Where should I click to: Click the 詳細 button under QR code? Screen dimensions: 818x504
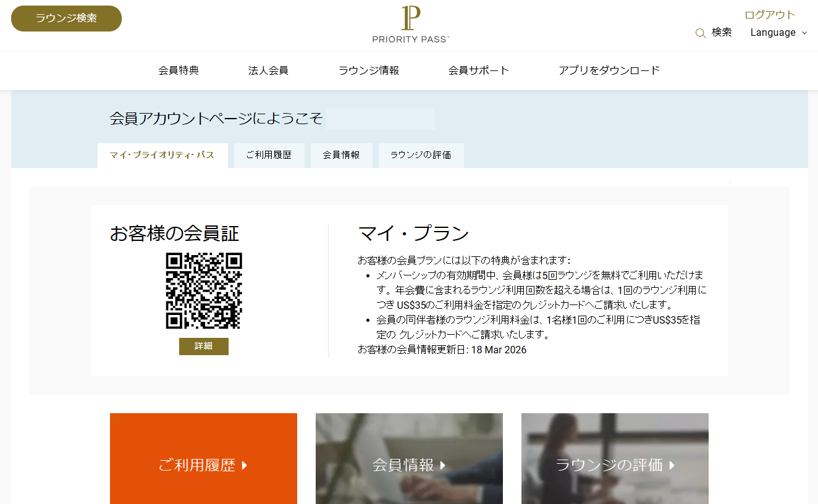[x=204, y=346]
